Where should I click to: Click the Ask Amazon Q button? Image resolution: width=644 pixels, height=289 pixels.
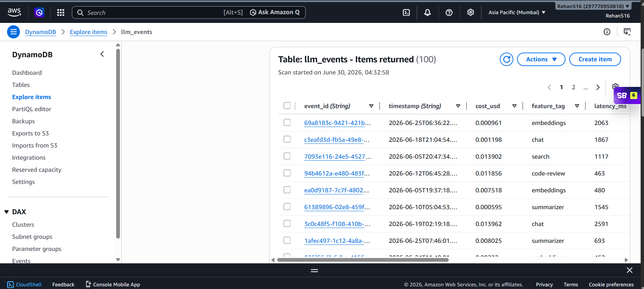pyautogui.click(x=275, y=12)
